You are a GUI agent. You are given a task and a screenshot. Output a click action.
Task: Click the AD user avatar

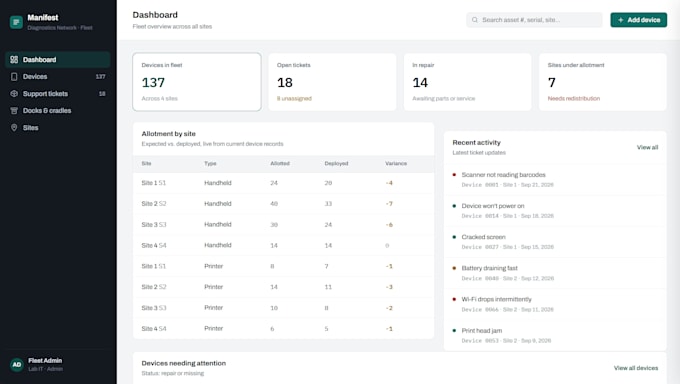point(16,364)
